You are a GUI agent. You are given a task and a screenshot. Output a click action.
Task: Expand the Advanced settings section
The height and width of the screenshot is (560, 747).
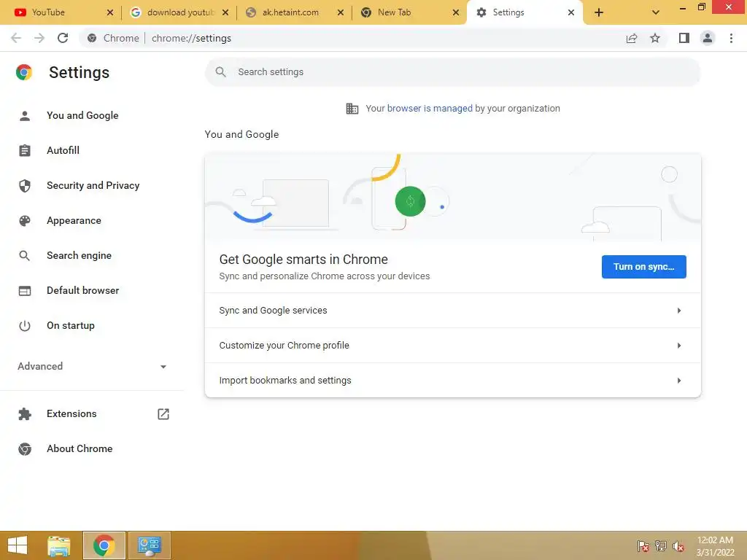[x=93, y=366]
